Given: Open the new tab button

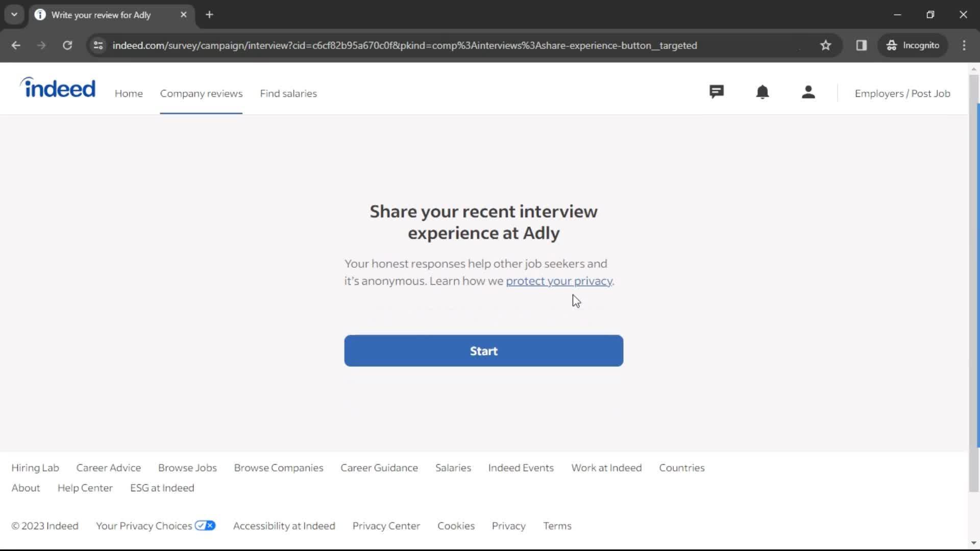Looking at the screenshot, I should point(209,15).
